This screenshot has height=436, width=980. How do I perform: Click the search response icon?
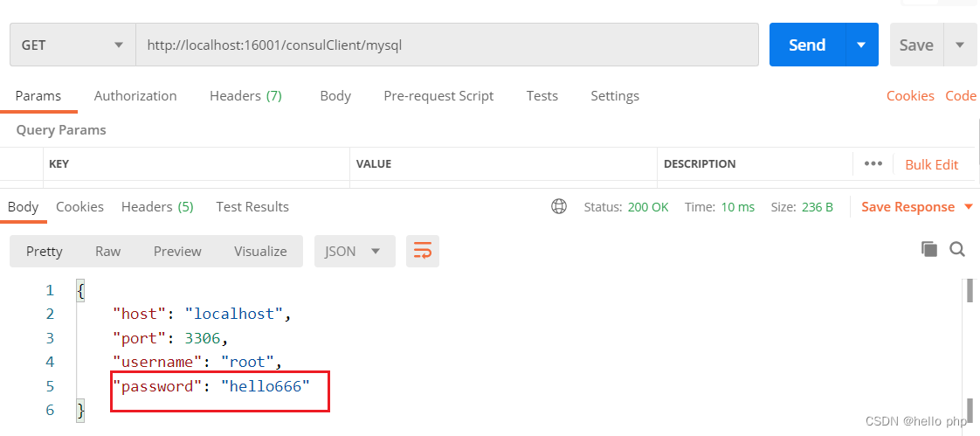957,250
